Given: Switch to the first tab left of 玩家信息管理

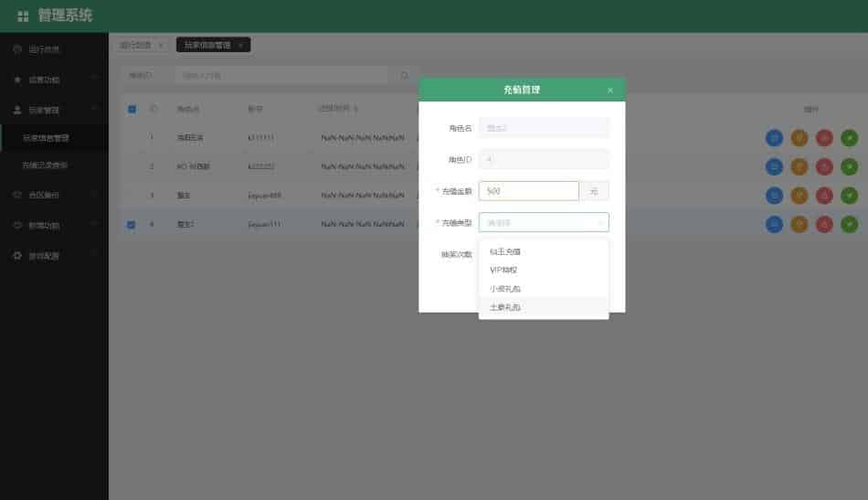Looking at the screenshot, I should pyautogui.click(x=136, y=45).
